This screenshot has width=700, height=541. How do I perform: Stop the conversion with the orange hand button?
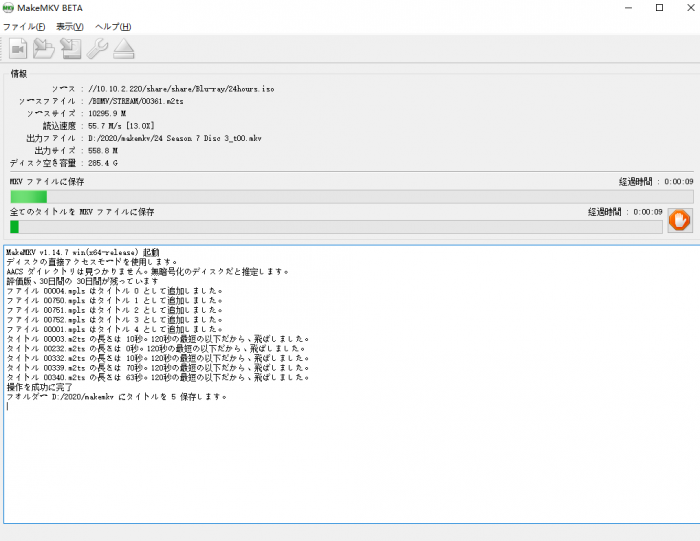[x=679, y=221]
